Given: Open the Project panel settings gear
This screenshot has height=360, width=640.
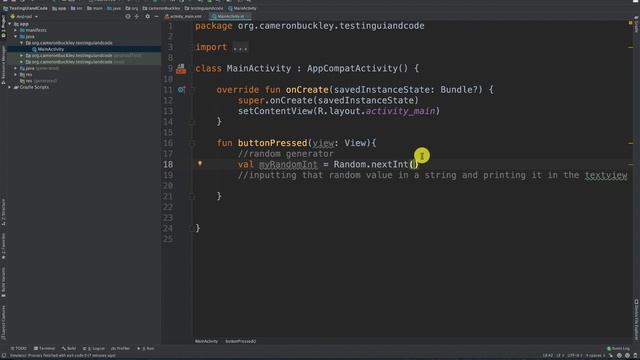Looking at the screenshot, I should (x=147, y=17).
